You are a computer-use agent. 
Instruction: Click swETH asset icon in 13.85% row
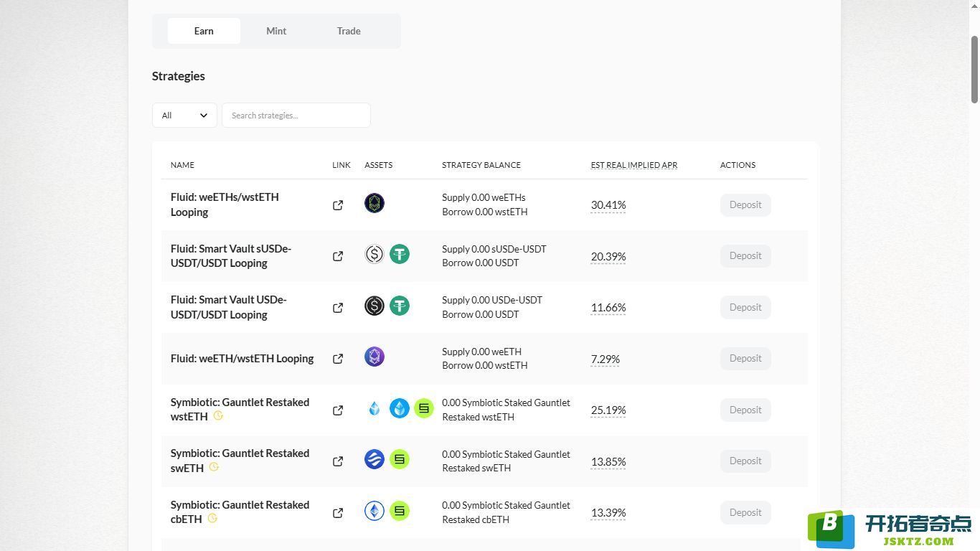click(x=374, y=459)
